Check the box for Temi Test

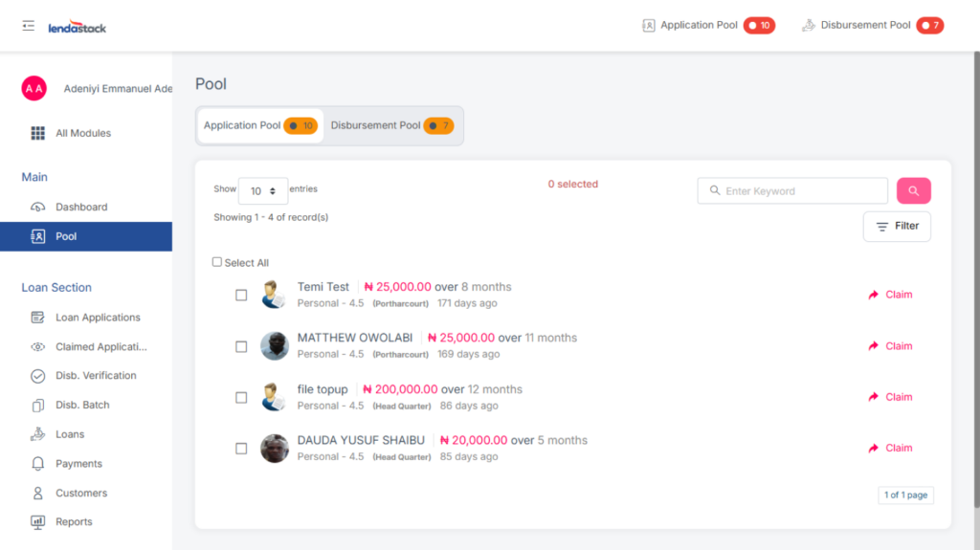coord(241,295)
